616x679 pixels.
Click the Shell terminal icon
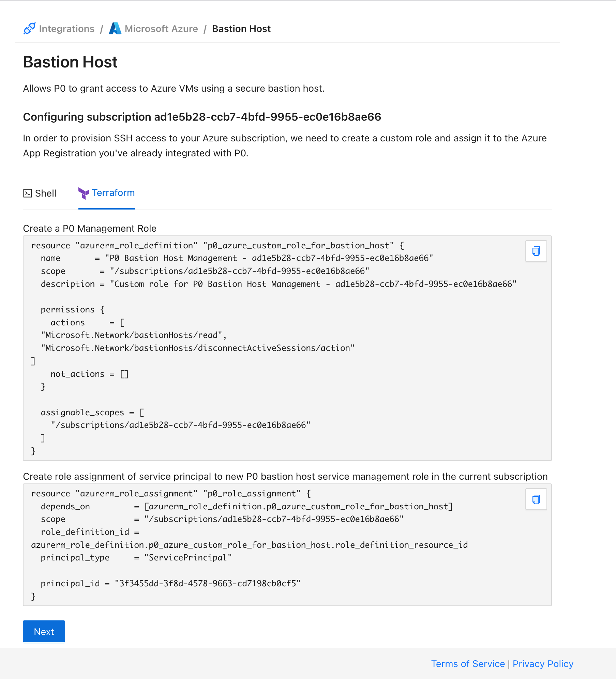pos(28,193)
